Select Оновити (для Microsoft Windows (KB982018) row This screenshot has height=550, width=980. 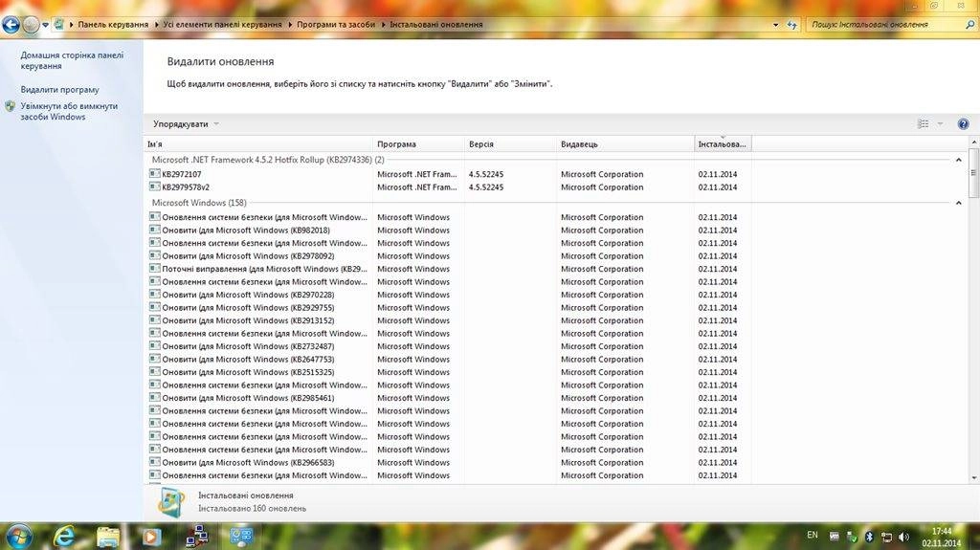(450, 230)
